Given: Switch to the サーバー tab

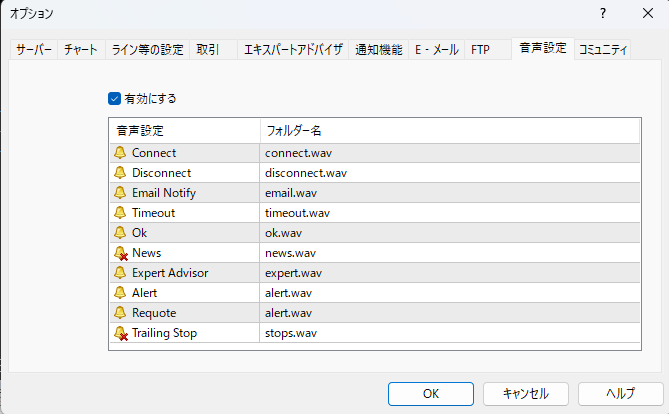Looking at the screenshot, I should pyautogui.click(x=33, y=49).
